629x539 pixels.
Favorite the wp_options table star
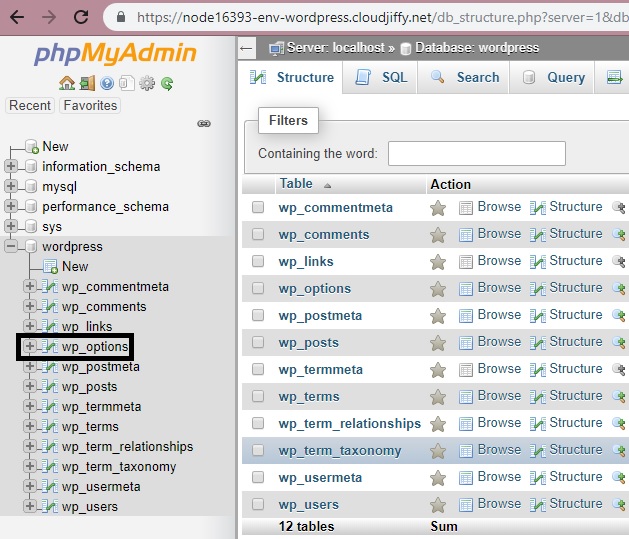438,289
